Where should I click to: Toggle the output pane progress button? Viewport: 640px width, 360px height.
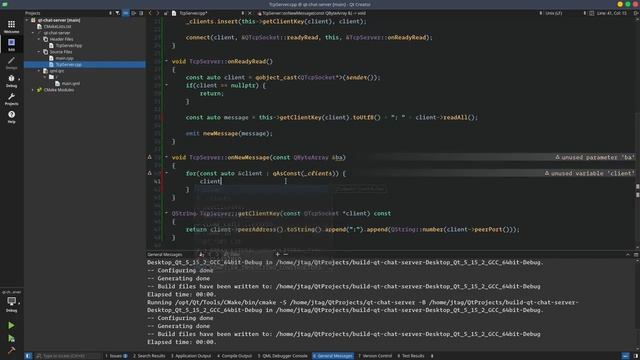tap(626, 356)
